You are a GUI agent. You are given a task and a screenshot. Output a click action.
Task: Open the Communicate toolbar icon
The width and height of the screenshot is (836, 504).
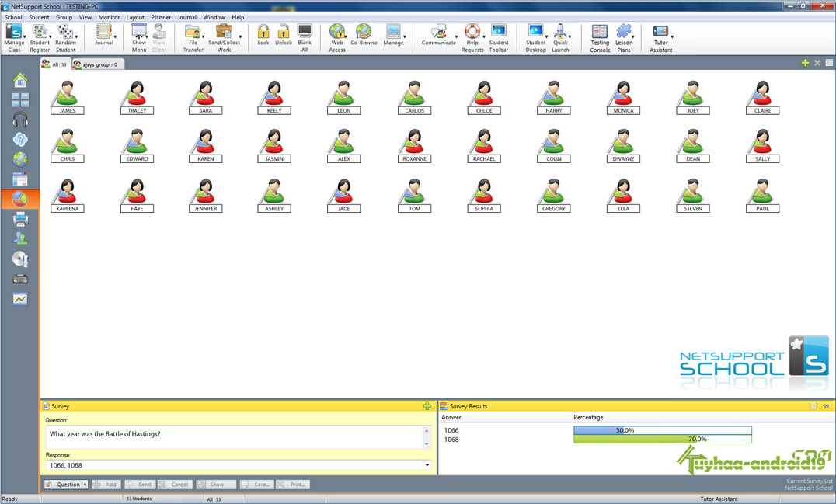coord(439,35)
